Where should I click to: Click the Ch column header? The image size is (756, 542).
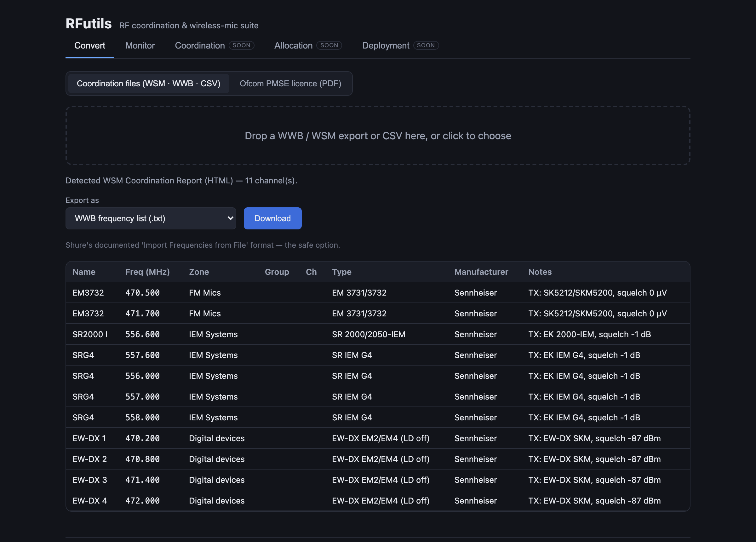311,272
